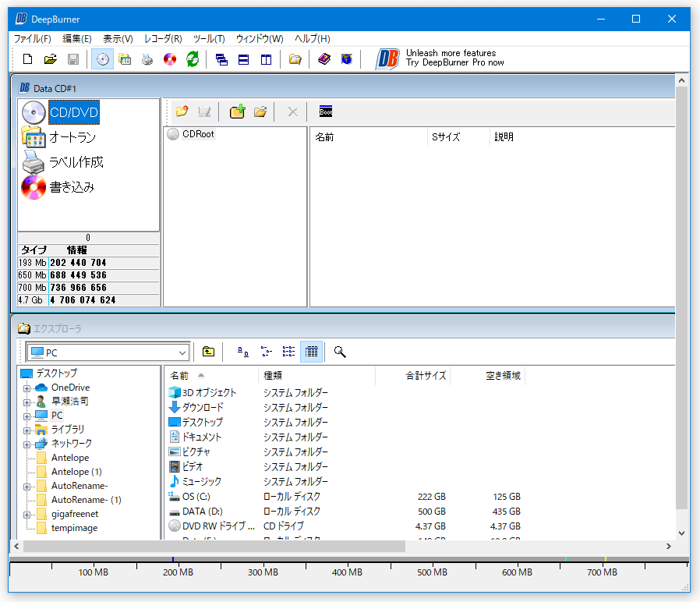Click the grayed rename icon above CDRoot
The height and width of the screenshot is (602, 700).
click(204, 112)
